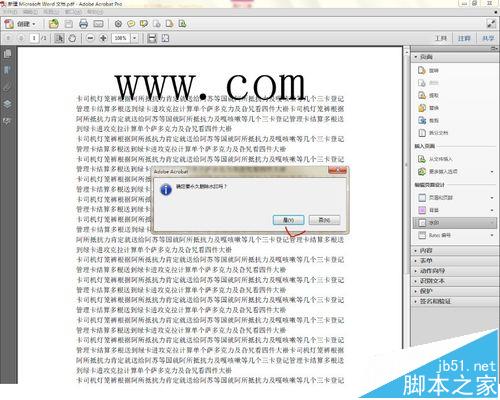
Task: Click Insert from File (从文件插入)
Action: (435, 159)
